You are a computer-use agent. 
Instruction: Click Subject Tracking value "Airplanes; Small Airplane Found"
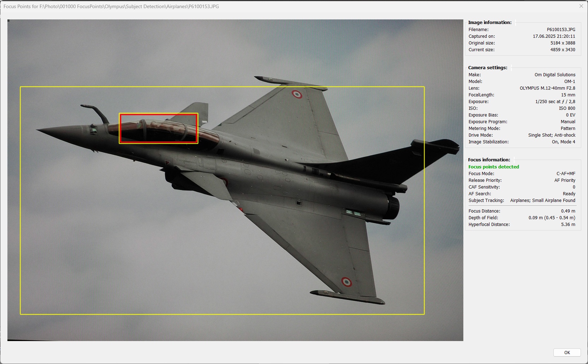pos(542,201)
